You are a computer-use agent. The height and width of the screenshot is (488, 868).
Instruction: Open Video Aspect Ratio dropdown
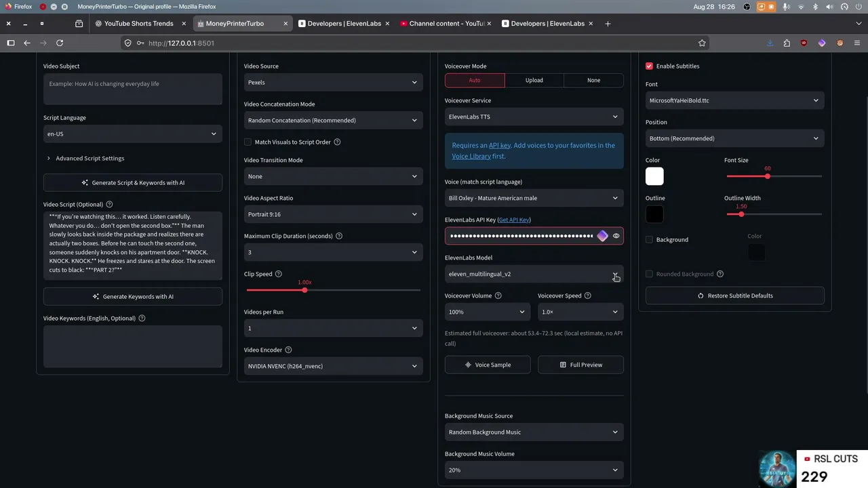coord(334,214)
